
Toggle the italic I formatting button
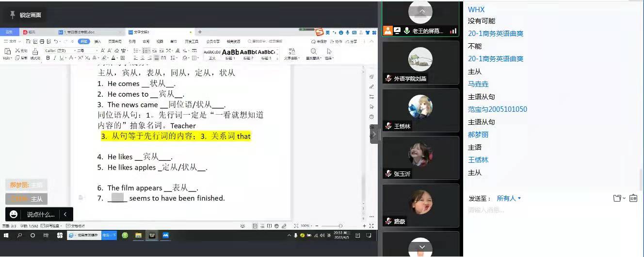coord(55,58)
